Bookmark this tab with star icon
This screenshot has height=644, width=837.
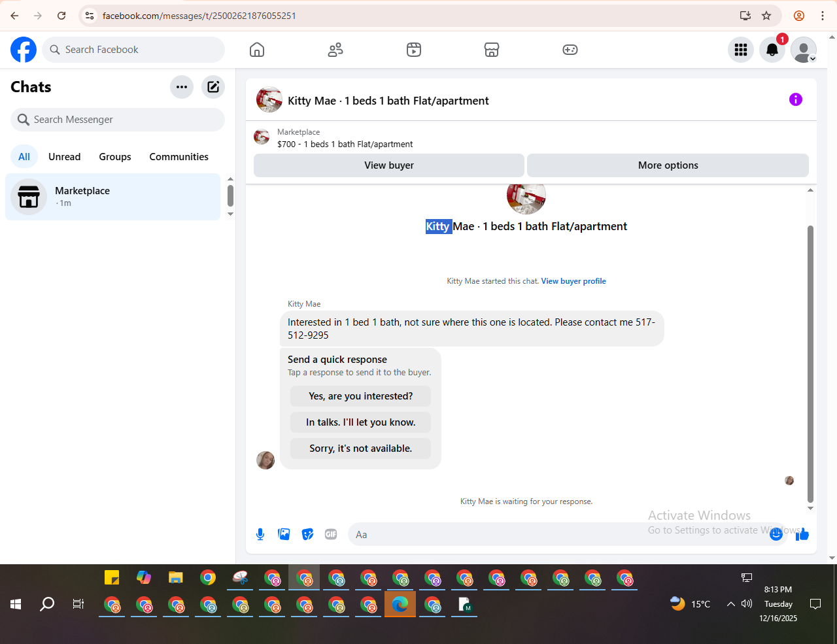[766, 16]
